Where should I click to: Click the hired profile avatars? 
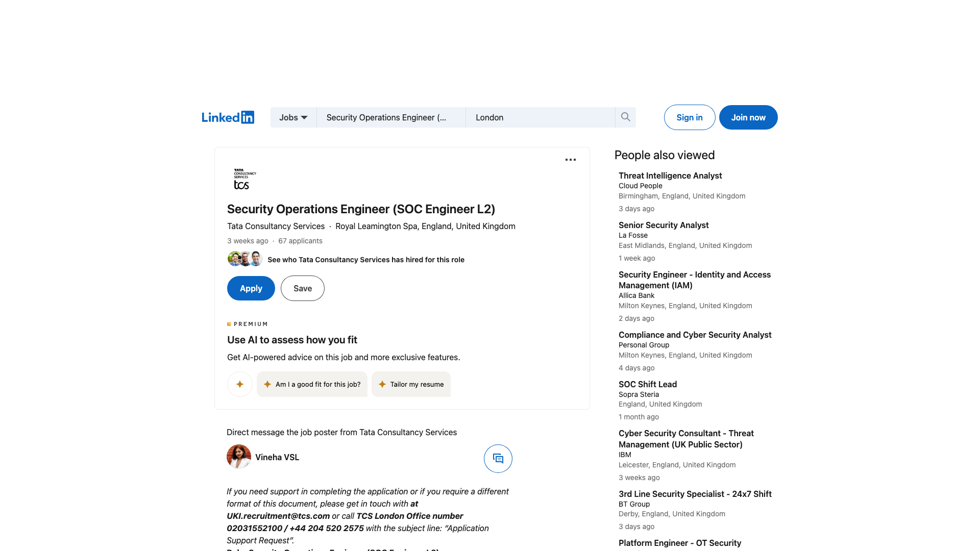tap(245, 259)
